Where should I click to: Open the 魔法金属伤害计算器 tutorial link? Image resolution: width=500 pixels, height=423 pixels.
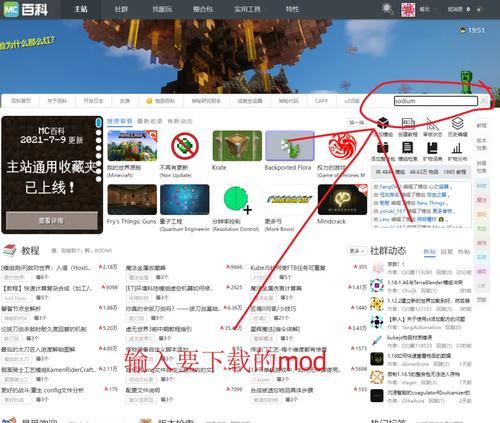[x=276, y=288]
